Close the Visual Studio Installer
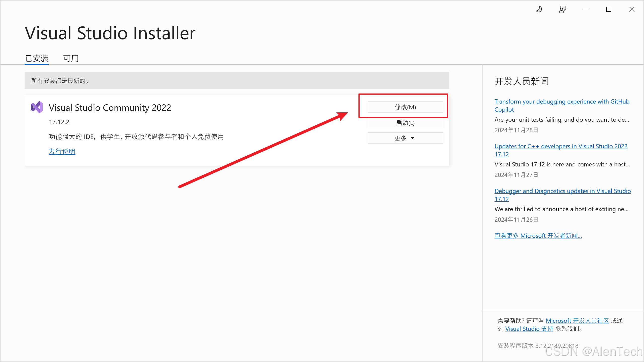The image size is (644, 362). coord(632,10)
